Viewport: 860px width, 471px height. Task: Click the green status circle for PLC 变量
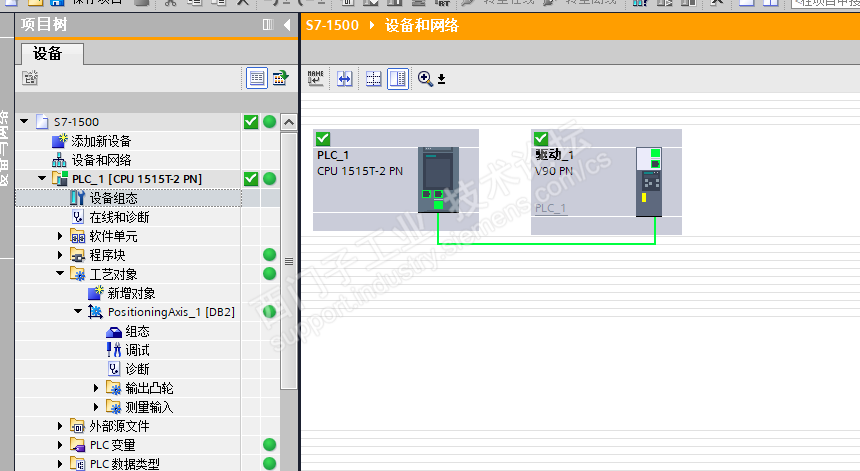(269, 445)
